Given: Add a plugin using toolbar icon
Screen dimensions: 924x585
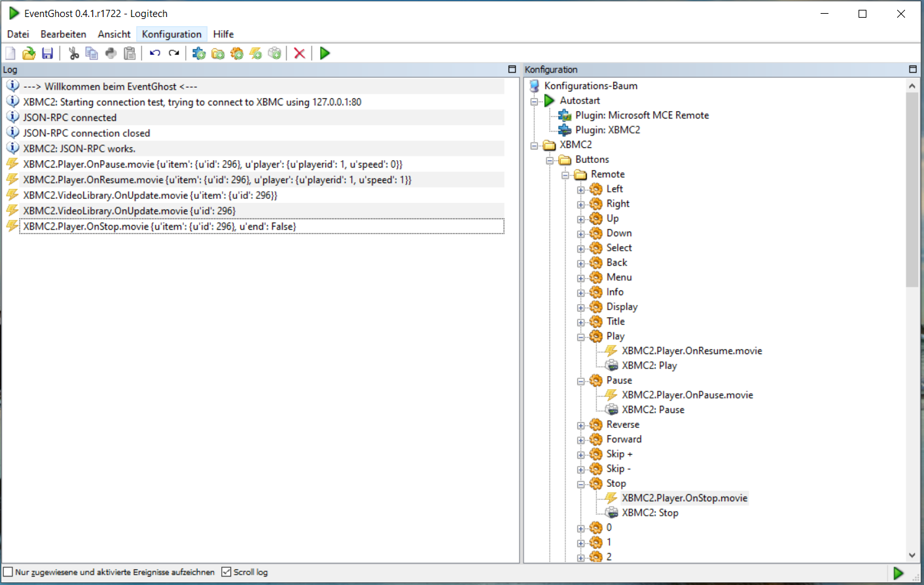Looking at the screenshot, I should 199,53.
